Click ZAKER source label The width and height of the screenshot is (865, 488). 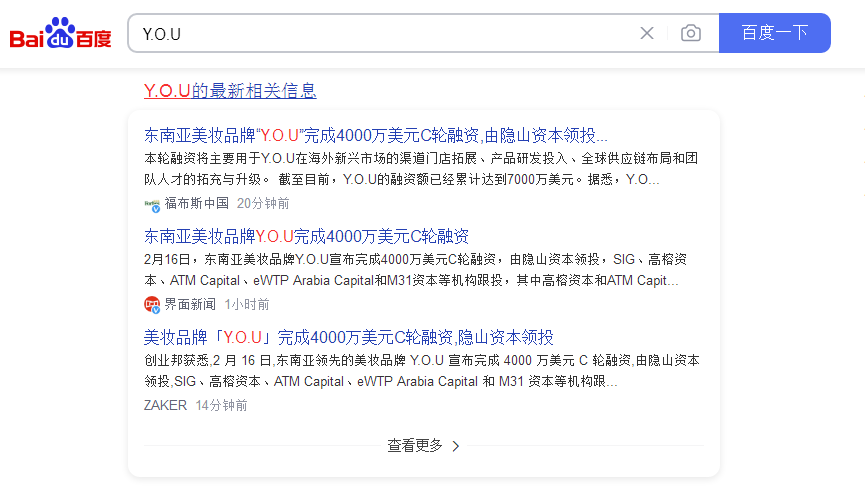(x=165, y=405)
